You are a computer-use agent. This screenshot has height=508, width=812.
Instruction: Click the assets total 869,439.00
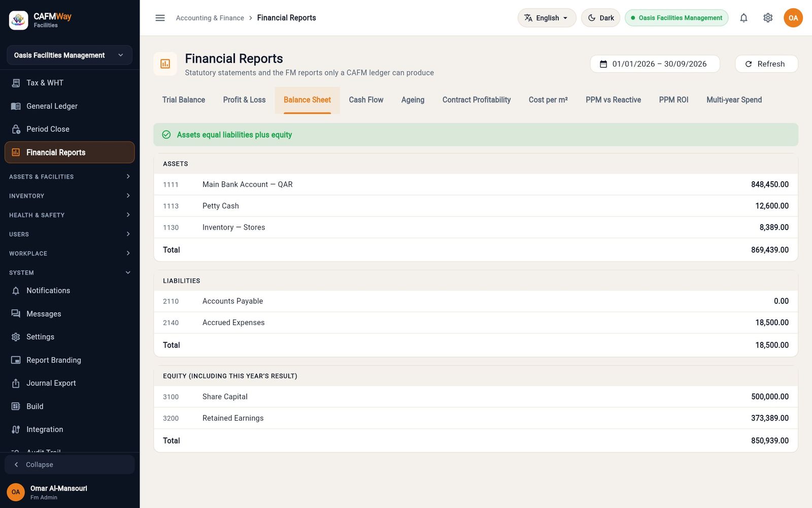(x=770, y=250)
